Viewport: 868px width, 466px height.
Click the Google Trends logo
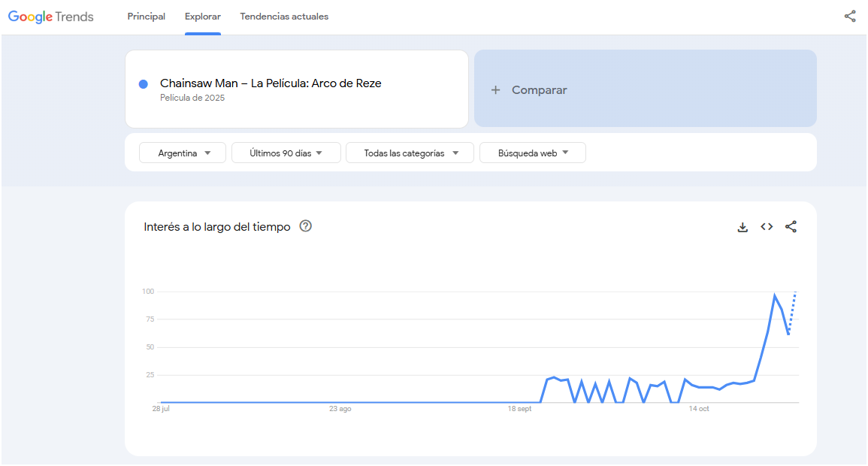51,17
